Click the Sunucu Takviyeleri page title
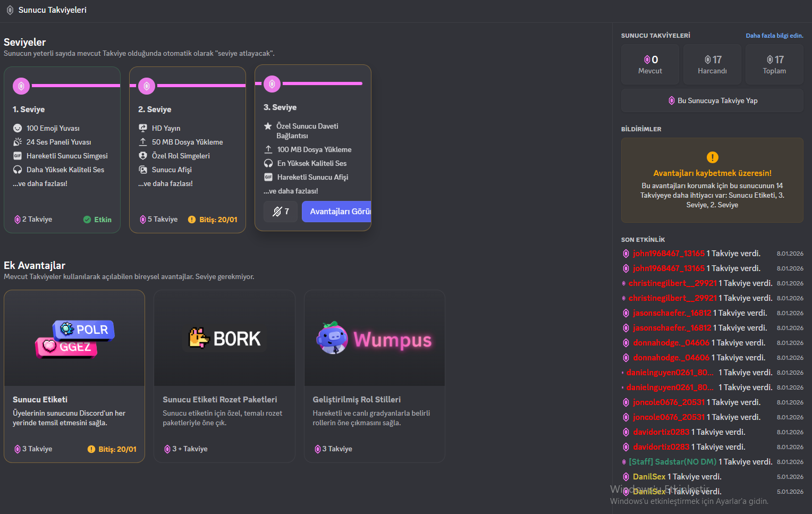The width and height of the screenshot is (812, 514). [x=53, y=10]
